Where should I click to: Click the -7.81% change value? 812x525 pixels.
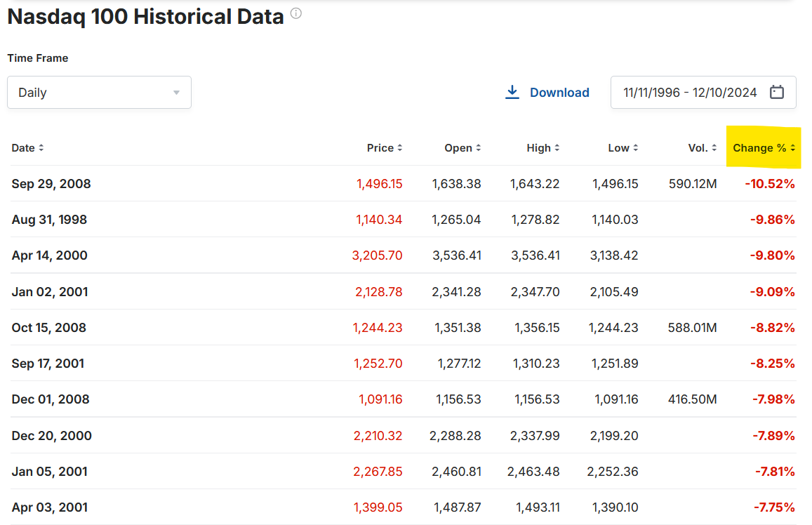774,472
